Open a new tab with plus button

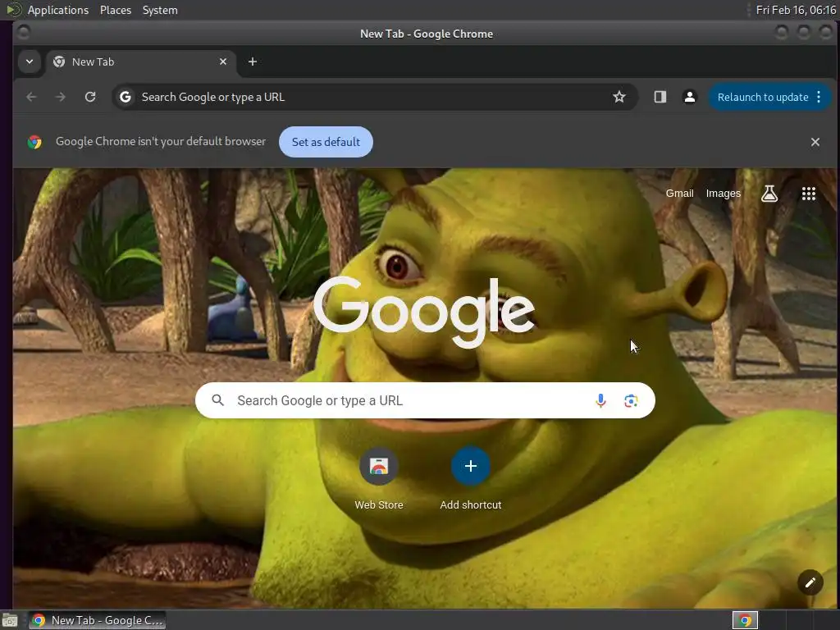pos(253,62)
